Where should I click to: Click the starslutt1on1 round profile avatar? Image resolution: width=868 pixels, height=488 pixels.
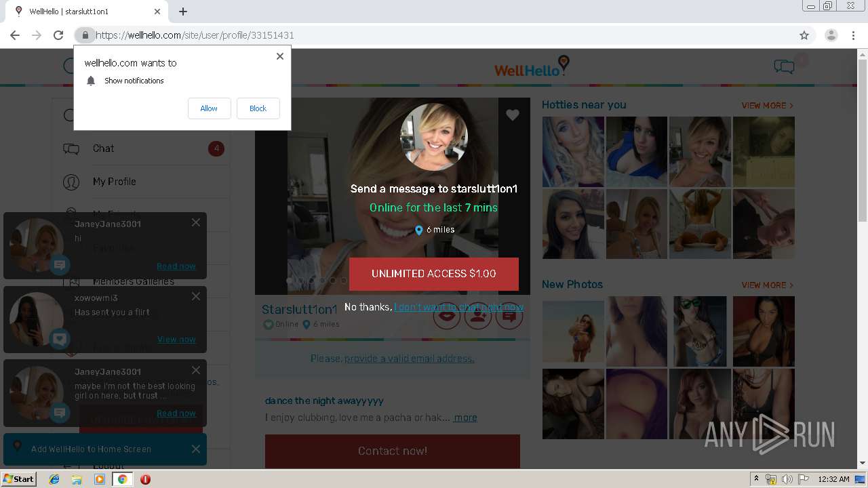[434, 137]
